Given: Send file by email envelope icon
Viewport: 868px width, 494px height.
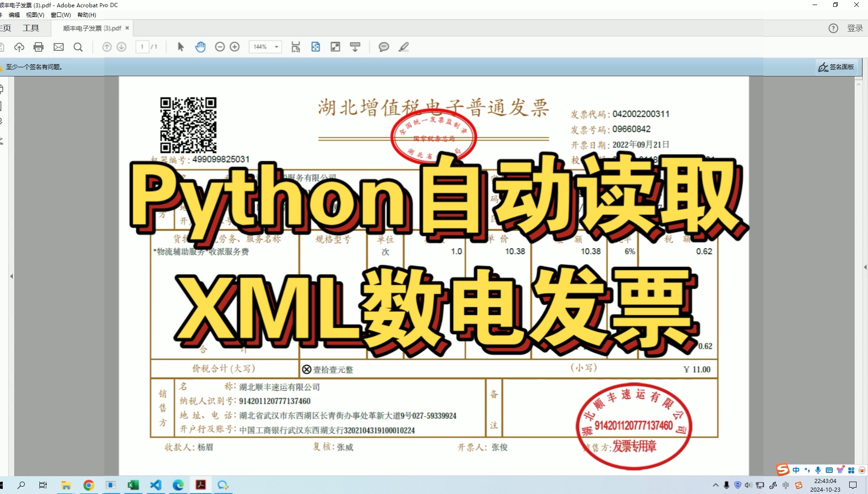Looking at the screenshot, I should tap(59, 47).
